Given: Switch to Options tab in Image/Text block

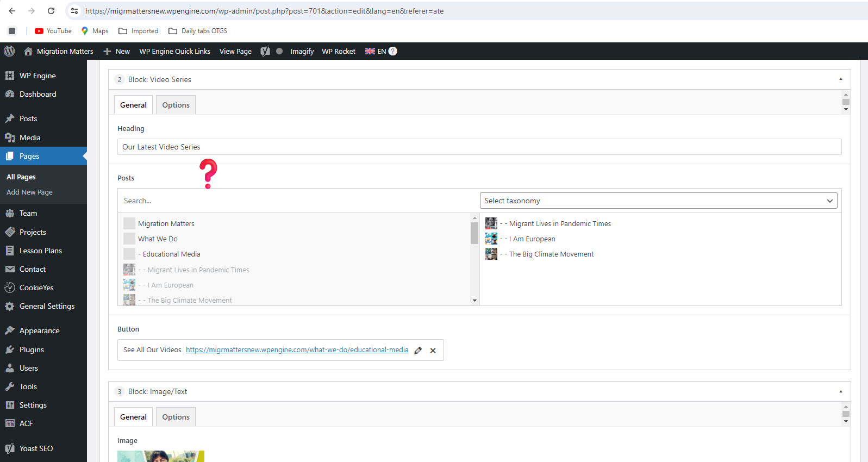Looking at the screenshot, I should point(176,417).
